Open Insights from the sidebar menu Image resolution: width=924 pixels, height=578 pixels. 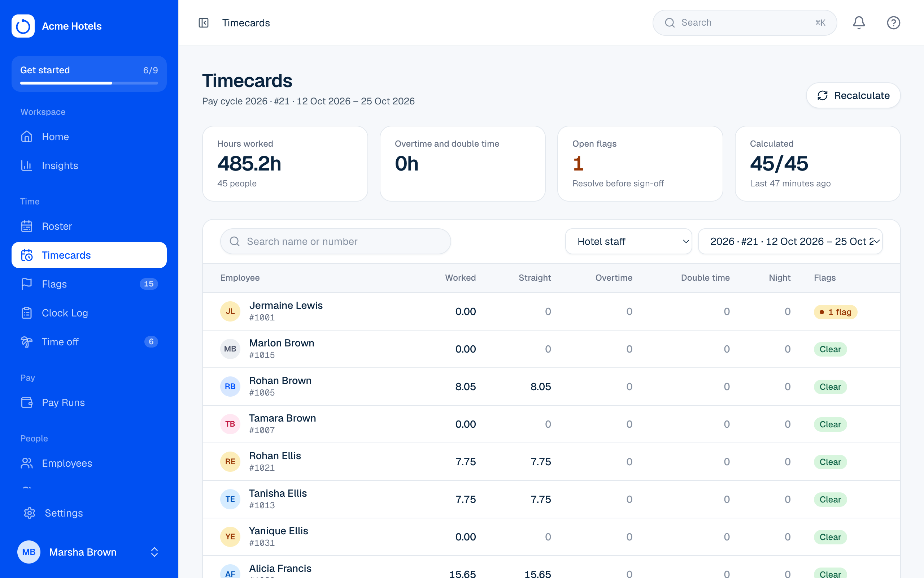point(89,165)
